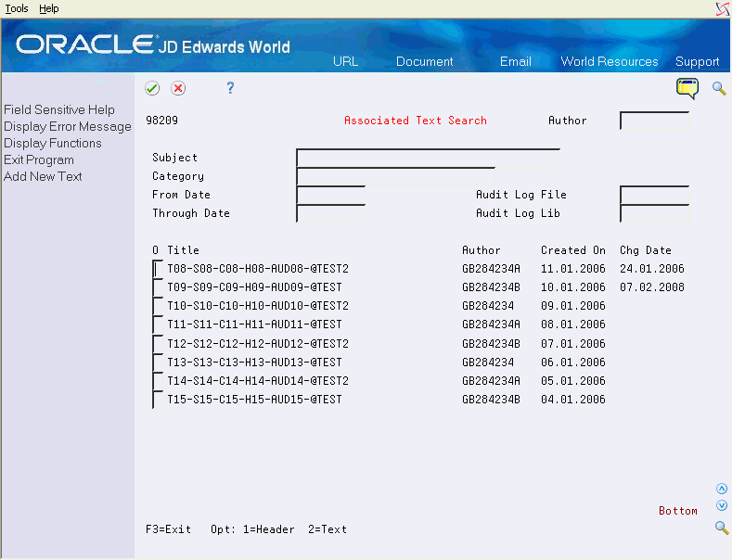Click Chg Date 07.02.2008
The height and width of the screenshot is (560, 732).
(651, 287)
